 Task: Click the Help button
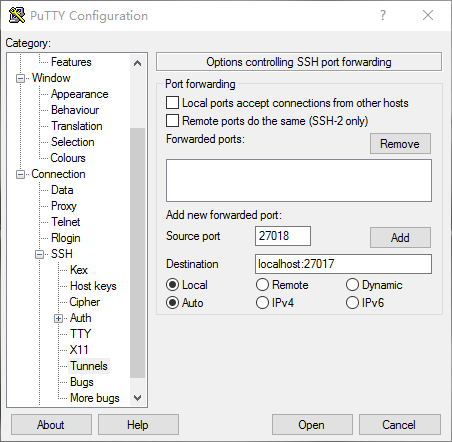(138, 425)
